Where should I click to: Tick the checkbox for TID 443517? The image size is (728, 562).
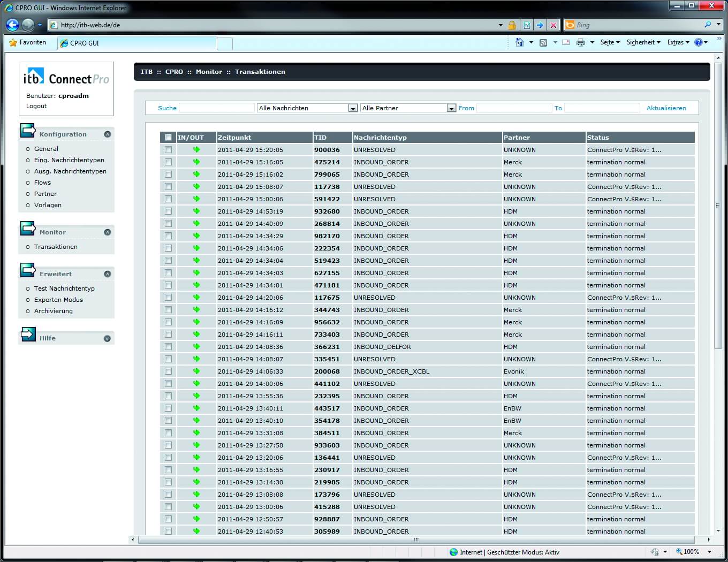coord(168,408)
